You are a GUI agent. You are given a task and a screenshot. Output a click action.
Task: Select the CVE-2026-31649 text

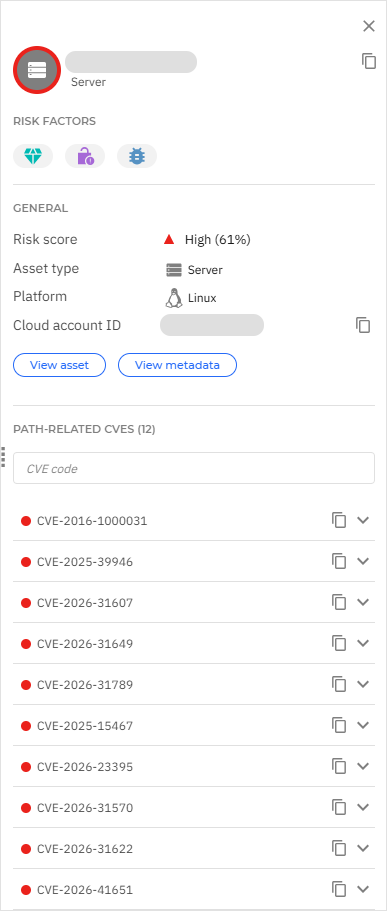[x=85, y=644]
